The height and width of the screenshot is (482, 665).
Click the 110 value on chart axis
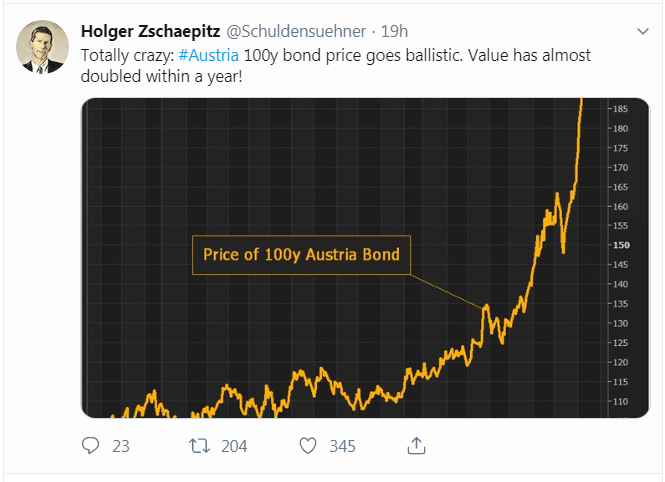click(x=620, y=401)
